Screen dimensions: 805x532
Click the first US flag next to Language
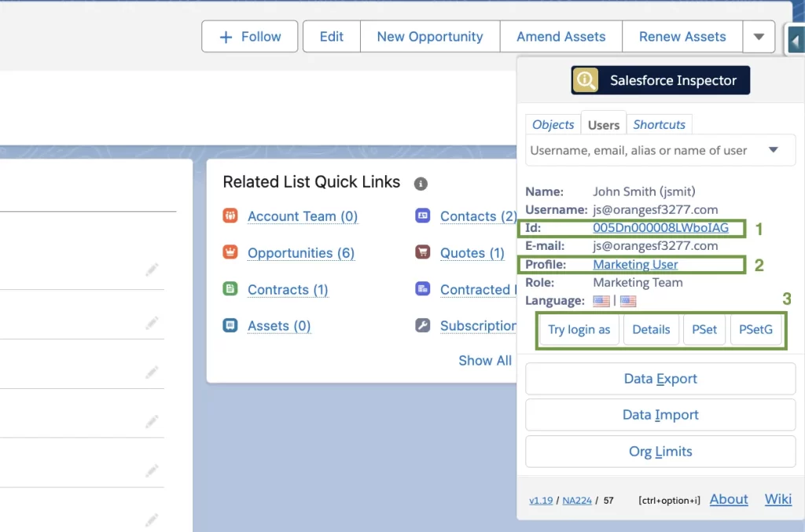click(x=600, y=300)
